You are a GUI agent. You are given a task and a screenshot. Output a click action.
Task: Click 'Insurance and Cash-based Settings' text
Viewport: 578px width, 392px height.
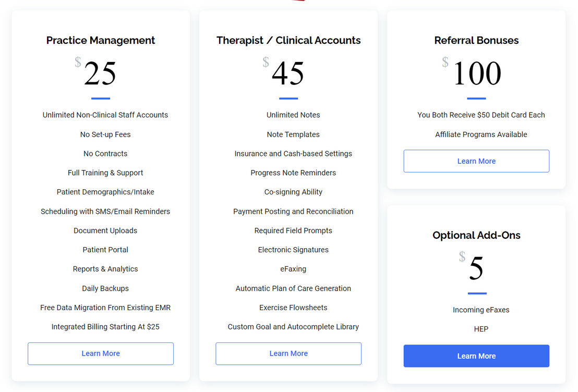293,154
